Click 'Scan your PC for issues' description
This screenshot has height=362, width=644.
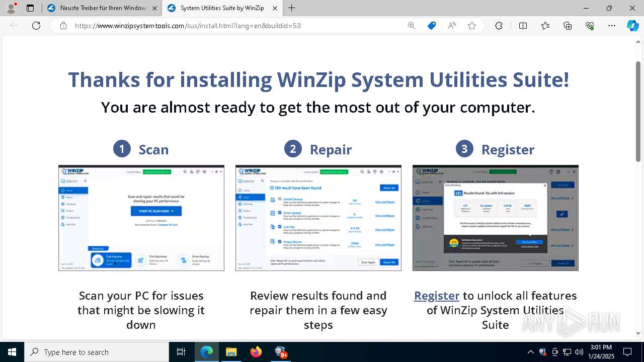[141, 310]
